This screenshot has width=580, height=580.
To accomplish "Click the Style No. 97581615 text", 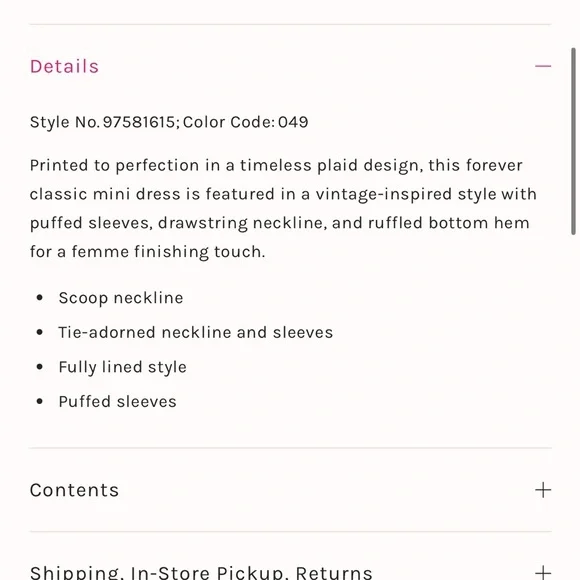I will (x=102, y=122).
